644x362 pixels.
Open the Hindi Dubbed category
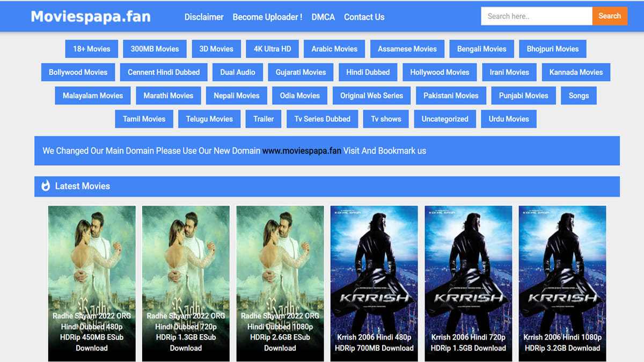click(368, 72)
